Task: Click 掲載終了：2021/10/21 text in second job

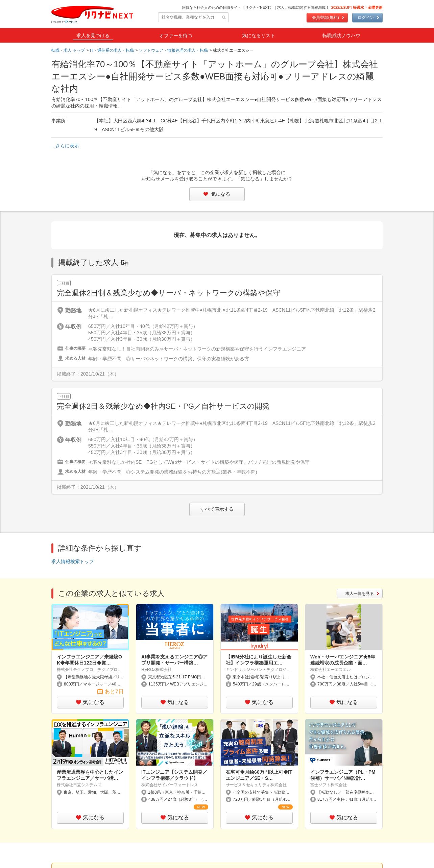Action: (87, 487)
